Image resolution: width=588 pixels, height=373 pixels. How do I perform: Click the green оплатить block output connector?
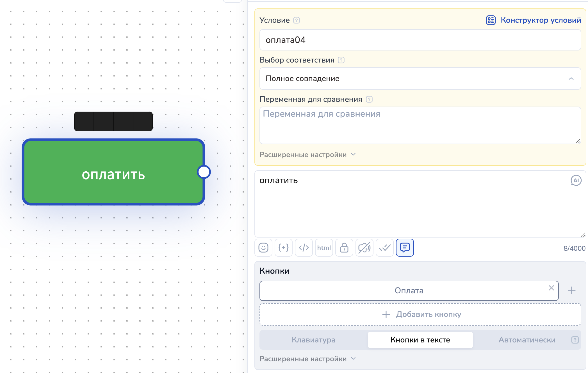click(204, 172)
